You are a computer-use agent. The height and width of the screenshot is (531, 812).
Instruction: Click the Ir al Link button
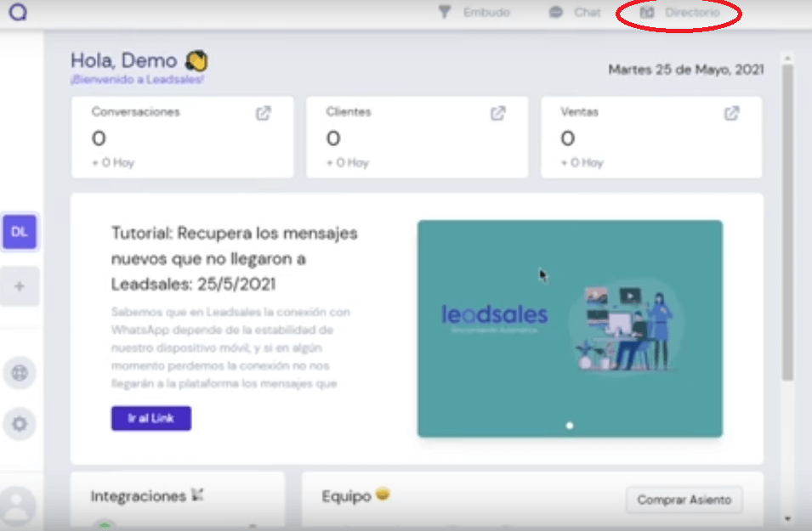pos(151,418)
